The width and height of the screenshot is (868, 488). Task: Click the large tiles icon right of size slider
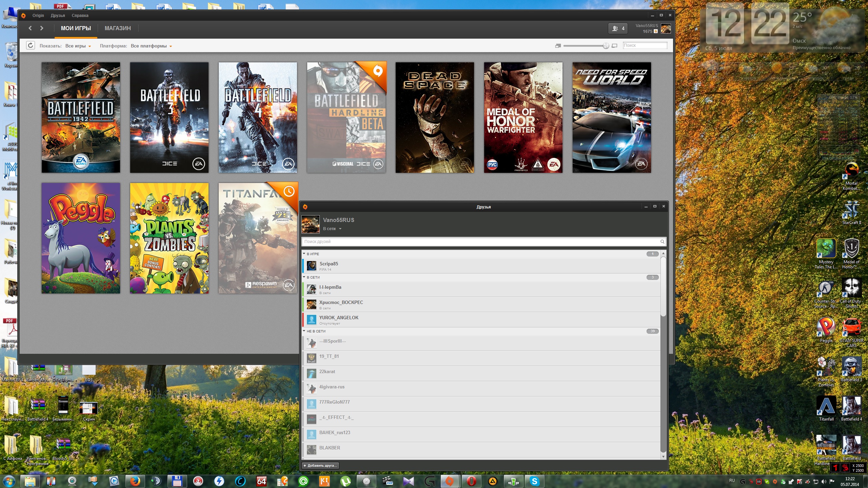(x=614, y=46)
